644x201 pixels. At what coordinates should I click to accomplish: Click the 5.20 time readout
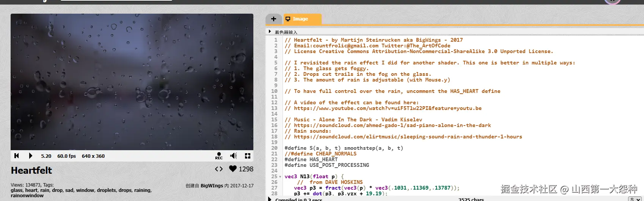pos(46,156)
